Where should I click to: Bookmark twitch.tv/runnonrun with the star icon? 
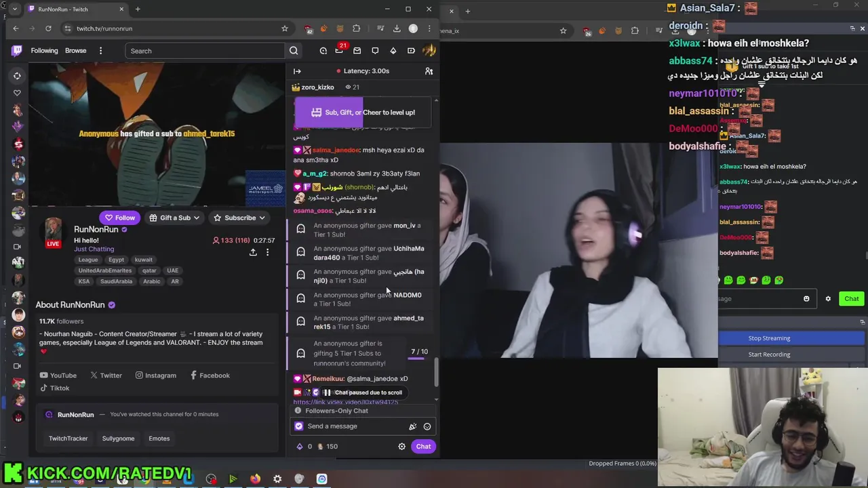tap(285, 28)
